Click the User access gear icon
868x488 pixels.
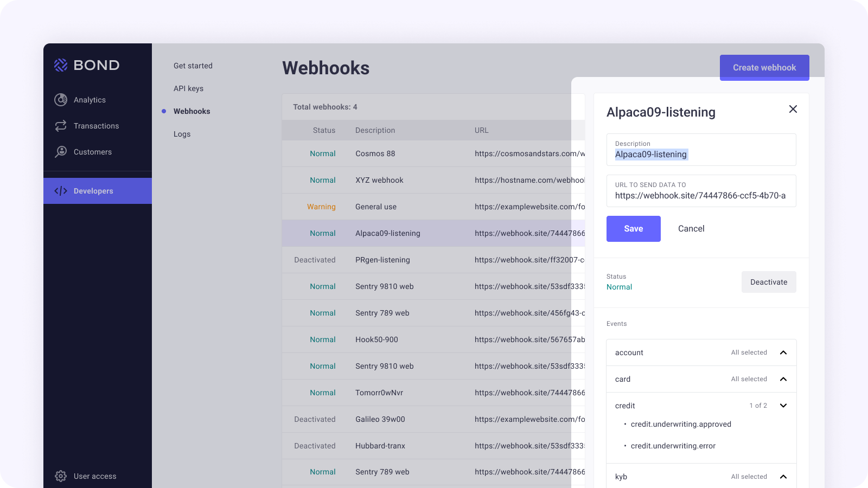61,476
